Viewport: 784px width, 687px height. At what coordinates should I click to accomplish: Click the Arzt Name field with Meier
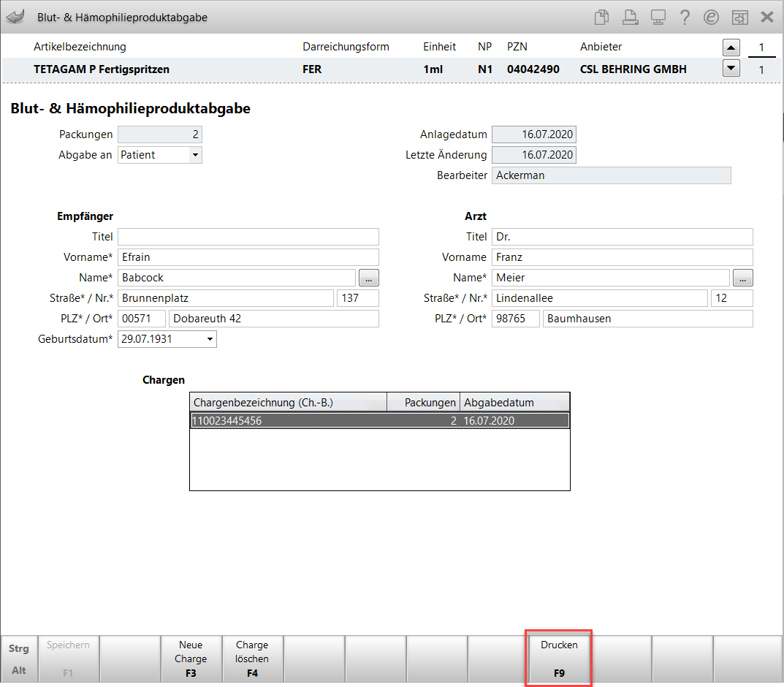coord(611,278)
